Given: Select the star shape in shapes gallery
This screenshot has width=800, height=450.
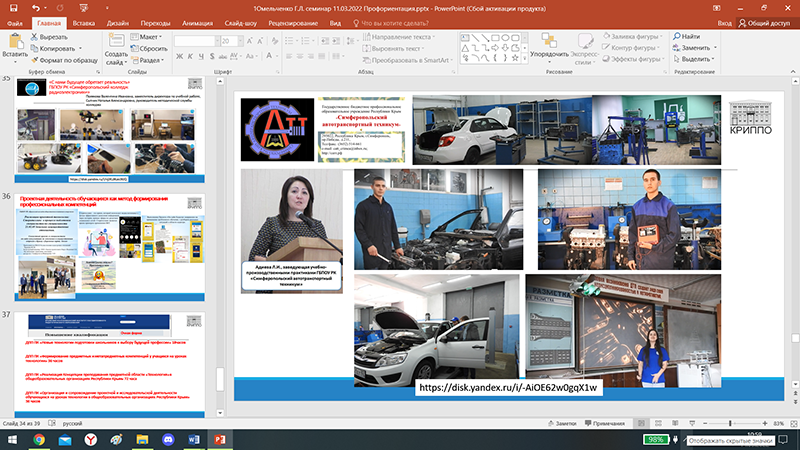Looking at the screenshot, I should tap(515, 58).
